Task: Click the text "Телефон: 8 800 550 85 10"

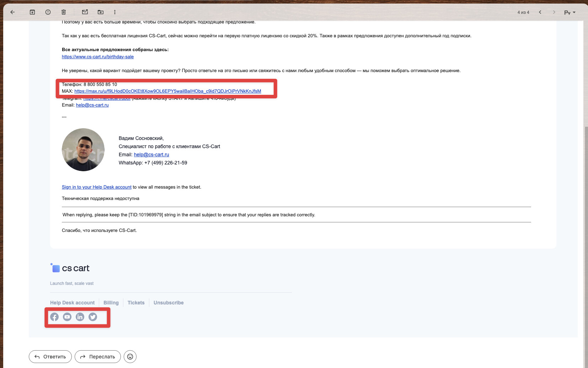Action: [x=90, y=85]
